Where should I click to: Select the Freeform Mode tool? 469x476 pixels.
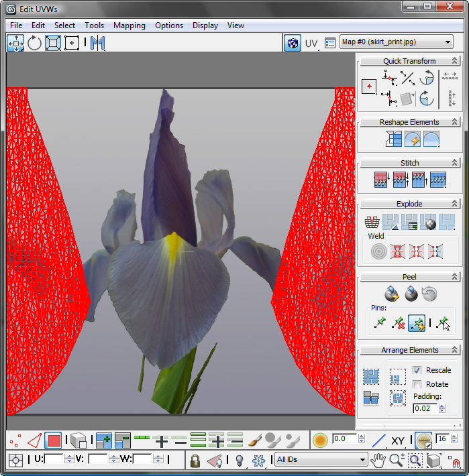(72, 43)
